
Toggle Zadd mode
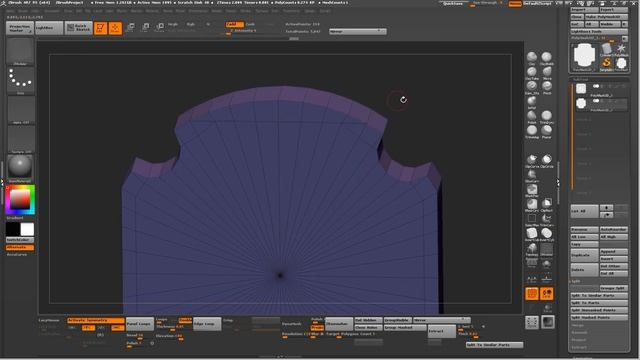pos(234,24)
